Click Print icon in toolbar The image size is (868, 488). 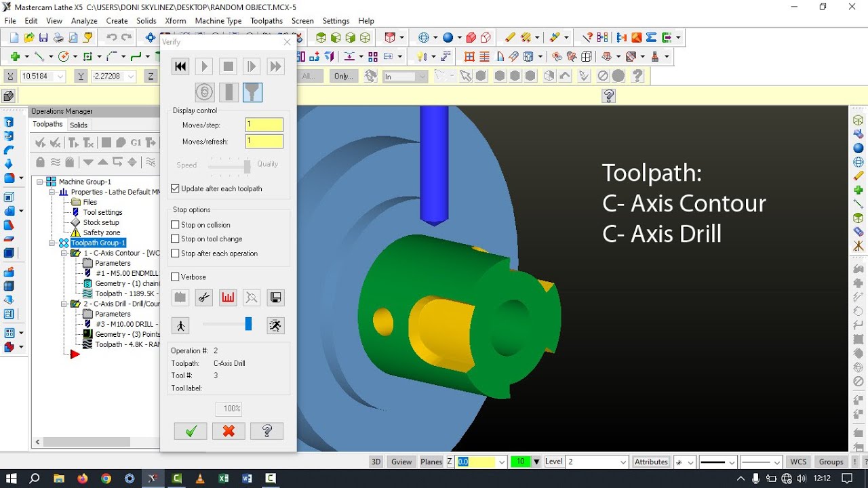pos(58,38)
